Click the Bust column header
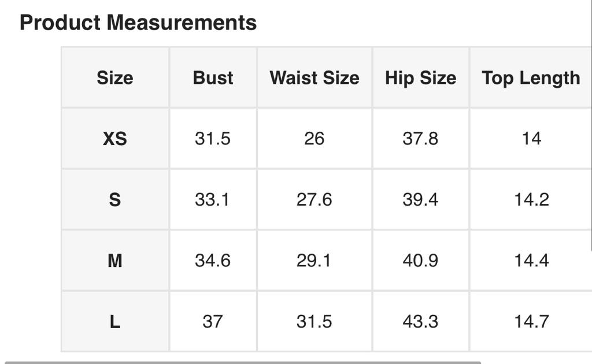592x364 pixels. click(213, 78)
